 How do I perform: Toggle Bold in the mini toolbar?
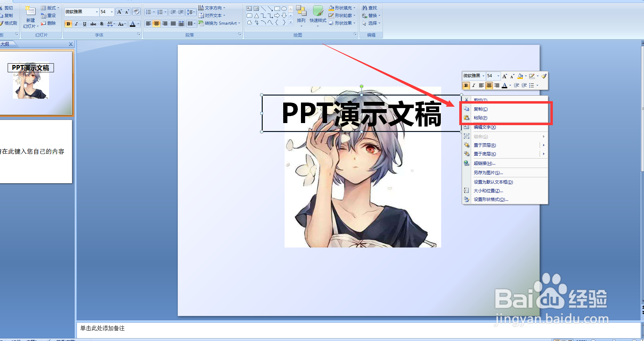[466, 86]
